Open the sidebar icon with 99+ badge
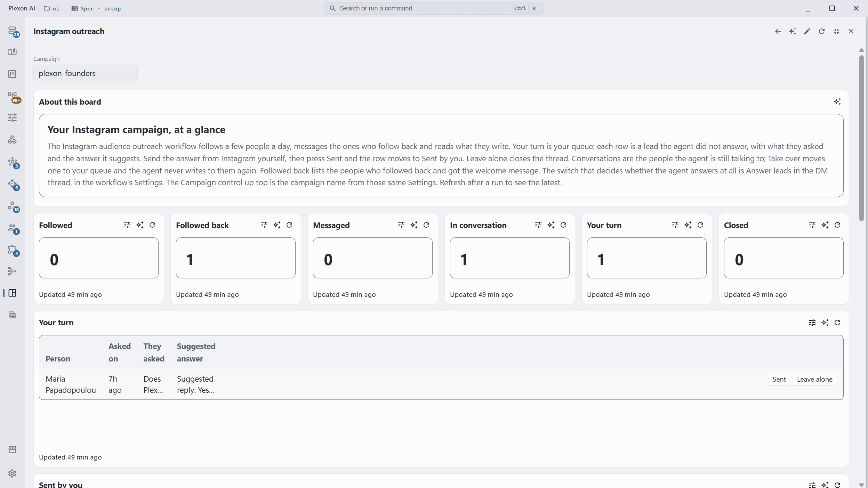 point(13,97)
